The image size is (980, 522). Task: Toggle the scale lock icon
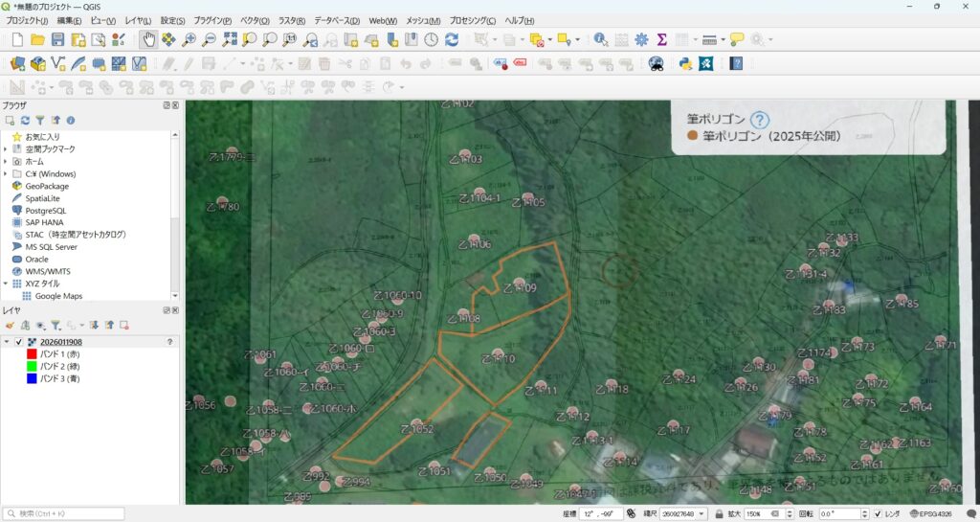coord(718,513)
